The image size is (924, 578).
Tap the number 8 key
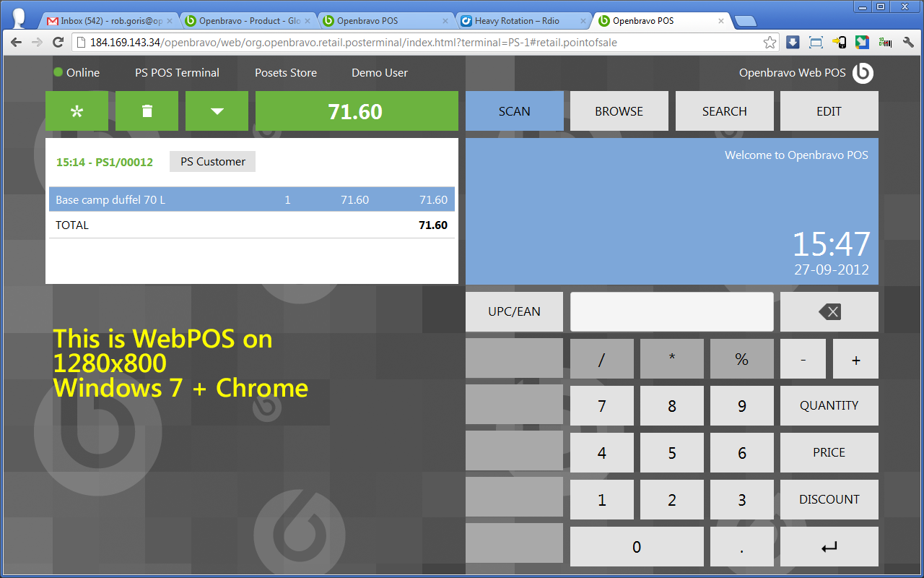672,406
